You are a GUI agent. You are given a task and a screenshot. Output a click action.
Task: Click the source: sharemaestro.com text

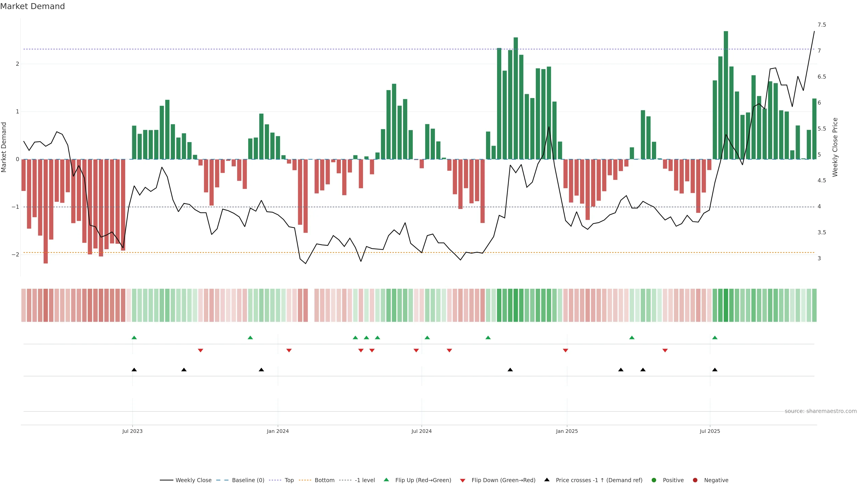821,411
